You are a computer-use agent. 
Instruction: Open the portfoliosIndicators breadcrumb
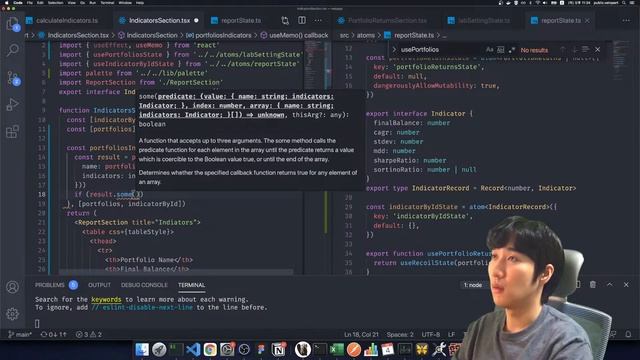click(219, 36)
